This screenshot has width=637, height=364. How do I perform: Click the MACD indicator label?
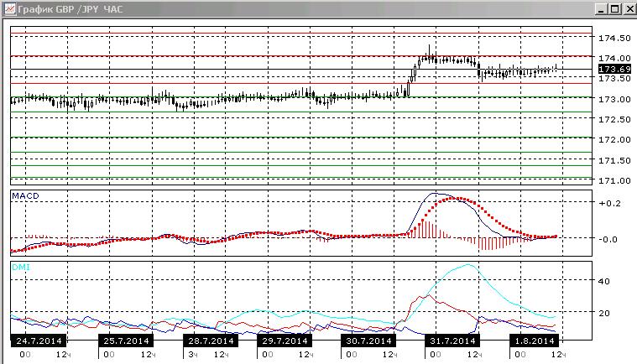pyautogui.click(x=25, y=196)
